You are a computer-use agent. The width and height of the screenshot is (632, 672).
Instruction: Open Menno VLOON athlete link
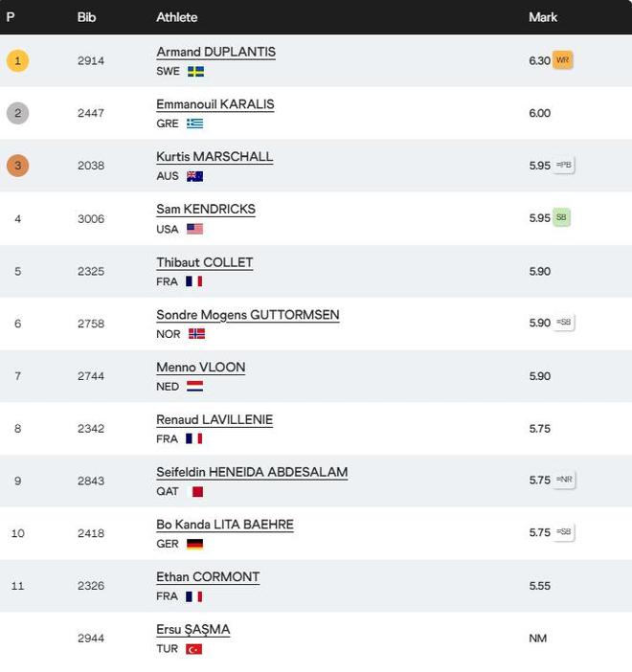(x=200, y=367)
